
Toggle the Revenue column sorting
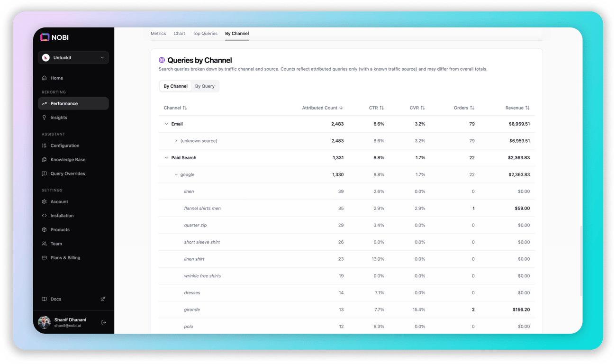517,108
